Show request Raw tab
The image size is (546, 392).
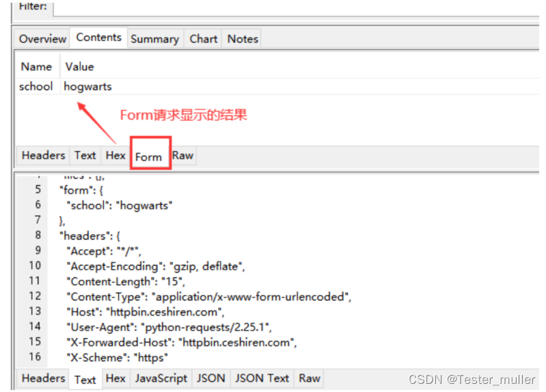click(x=182, y=155)
